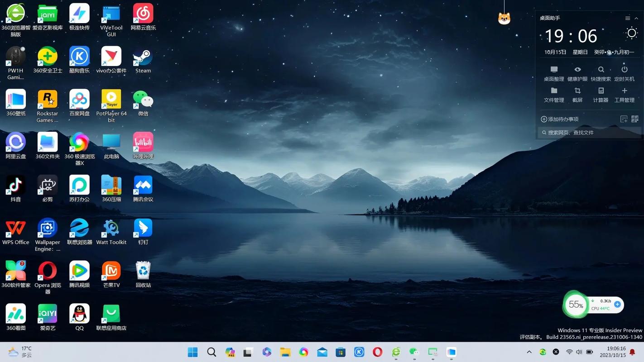Select the 哔哩哔哩 desktop icon
644x362 pixels.
tap(143, 146)
